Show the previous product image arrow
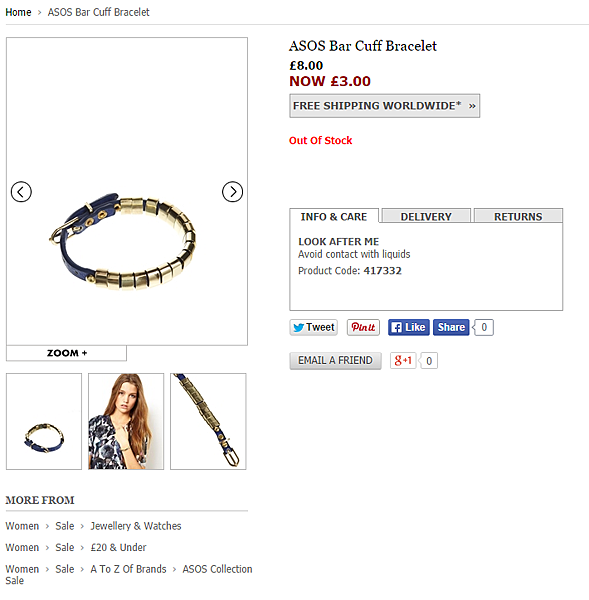This screenshot has height=600, width=589. (21, 192)
